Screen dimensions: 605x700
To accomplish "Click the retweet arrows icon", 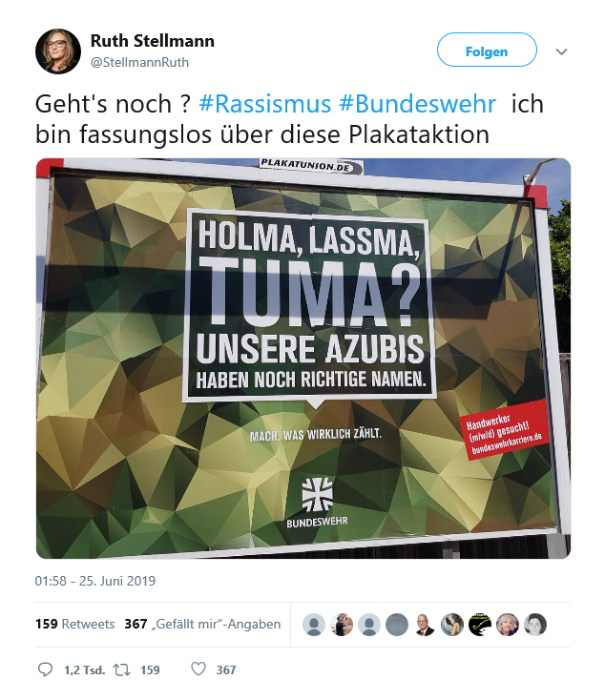I will click(121, 669).
